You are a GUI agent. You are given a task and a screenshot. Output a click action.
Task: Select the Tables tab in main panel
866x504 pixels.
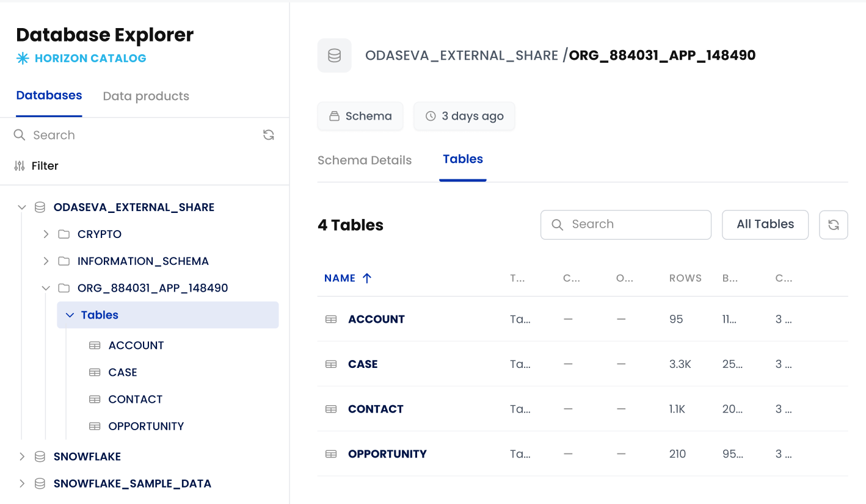click(463, 159)
